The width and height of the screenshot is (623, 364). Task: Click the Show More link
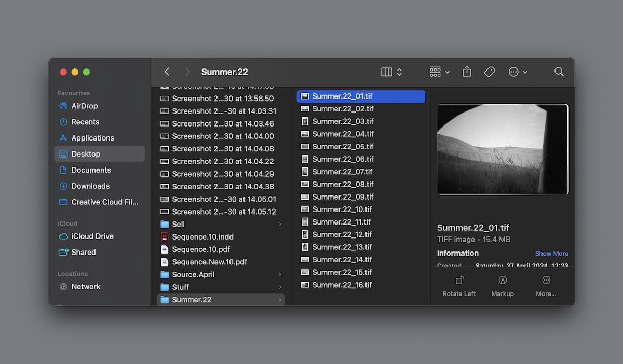pos(551,254)
